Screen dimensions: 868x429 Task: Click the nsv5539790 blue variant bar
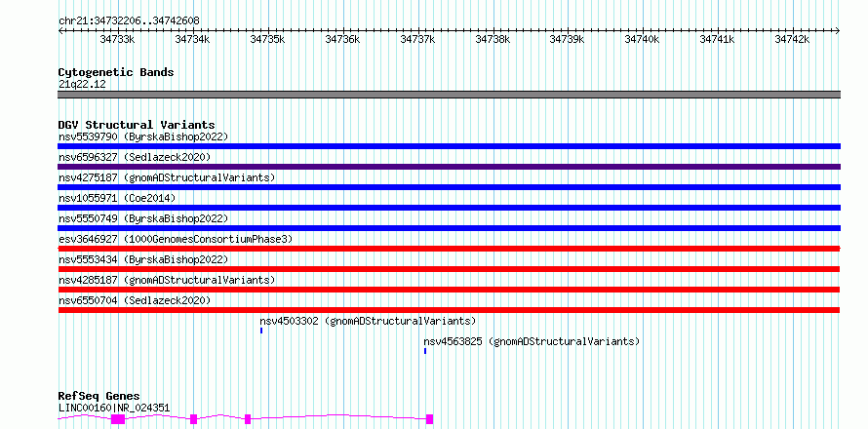[449, 146]
